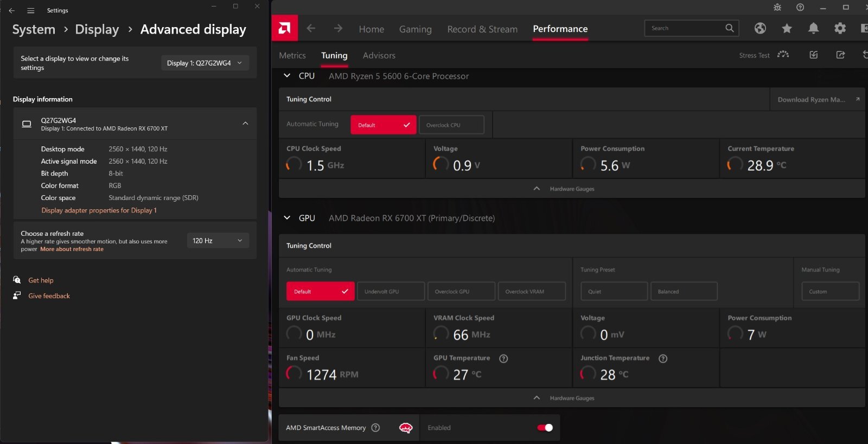Choose the Balanced tuning preset
Viewport: 868px width, 444px height.
684,291
